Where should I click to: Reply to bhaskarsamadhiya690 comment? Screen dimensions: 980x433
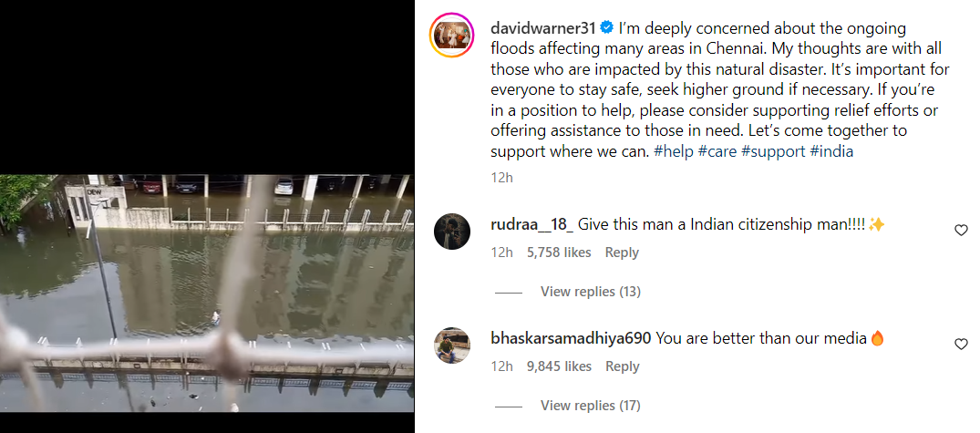pyautogui.click(x=622, y=366)
